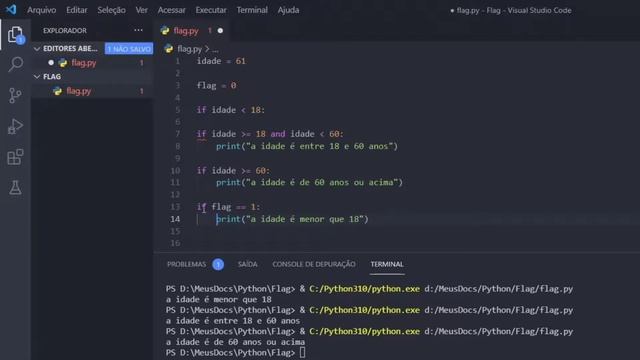Open the Executar menu
Screen dimensions: 640x360
(x=211, y=10)
